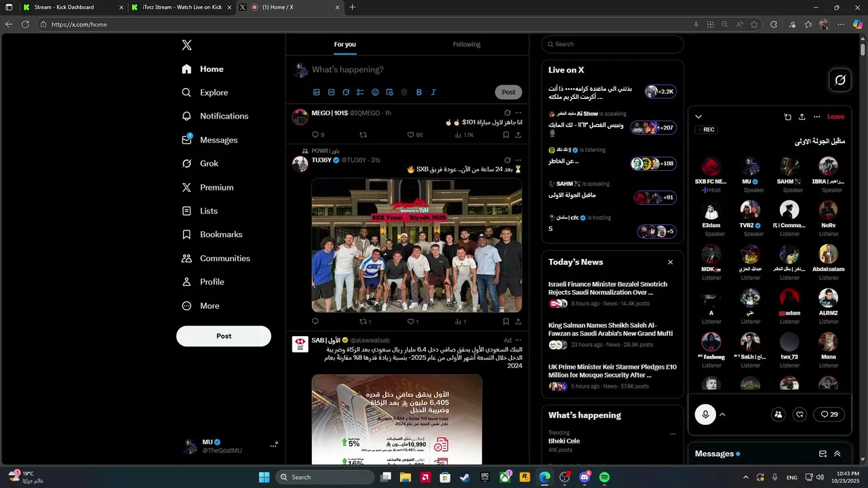The image size is (868, 488).
Task: Open more options on MEGO | 101$ post
Action: [x=519, y=113]
